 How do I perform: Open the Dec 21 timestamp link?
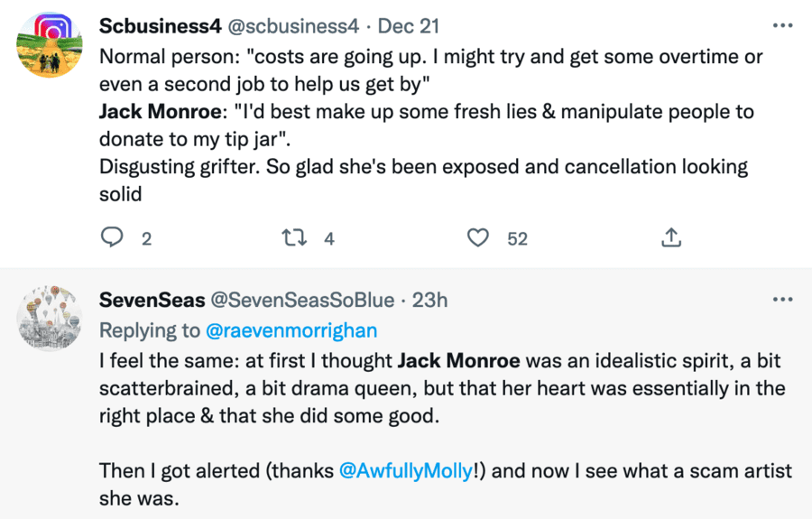tap(410, 25)
